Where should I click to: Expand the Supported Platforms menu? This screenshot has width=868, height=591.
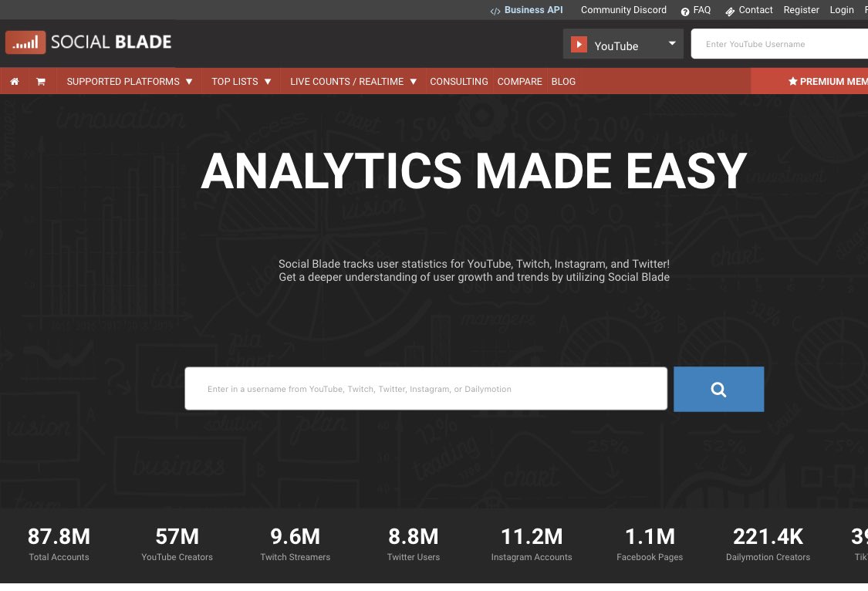click(x=130, y=81)
